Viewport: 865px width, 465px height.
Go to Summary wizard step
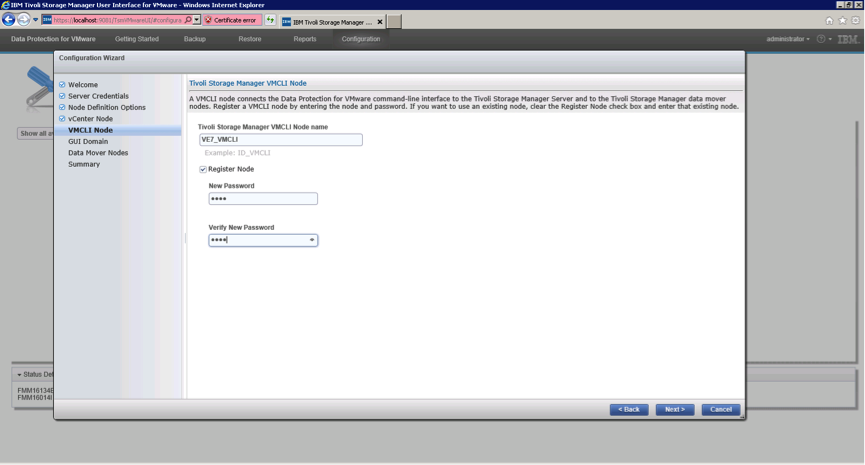(84, 164)
